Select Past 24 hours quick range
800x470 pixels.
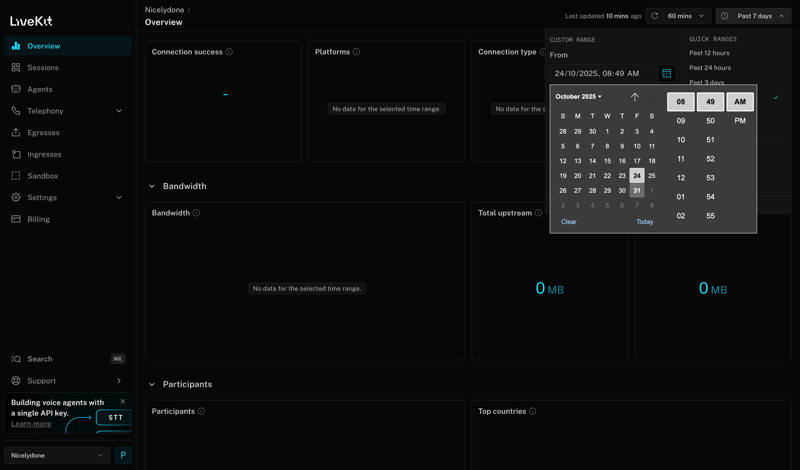pos(710,68)
